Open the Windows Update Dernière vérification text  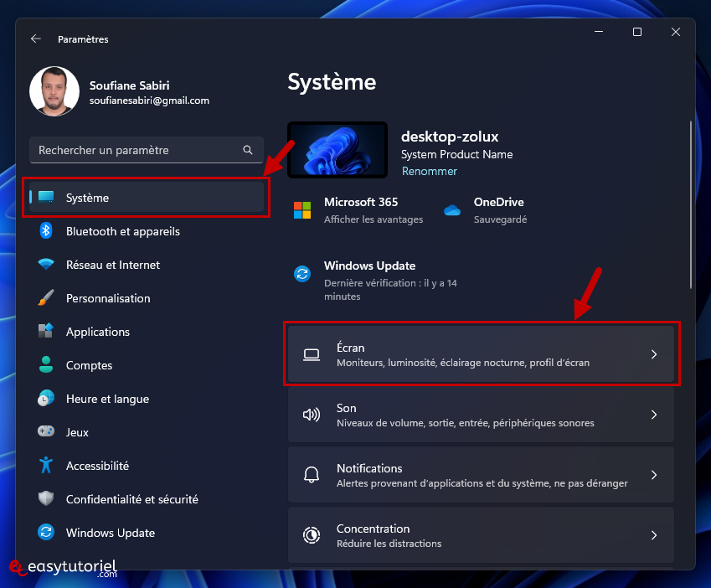coord(390,290)
